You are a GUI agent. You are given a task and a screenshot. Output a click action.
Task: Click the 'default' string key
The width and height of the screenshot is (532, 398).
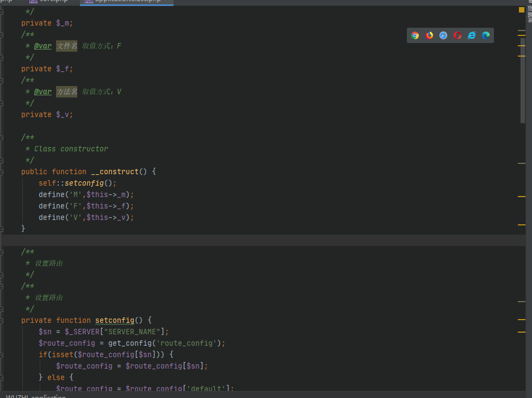pyautogui.click(x=206, y=388)
